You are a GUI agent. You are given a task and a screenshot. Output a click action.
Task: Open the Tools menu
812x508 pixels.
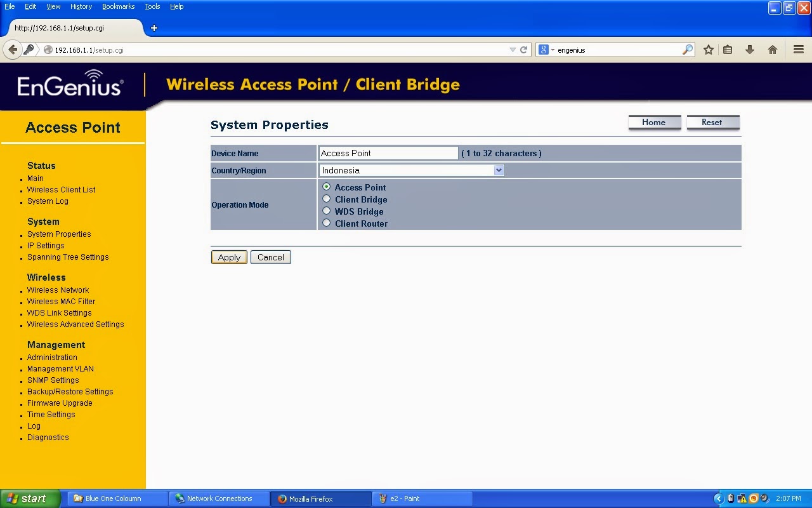pyautogui.click(x=152, y=6)
